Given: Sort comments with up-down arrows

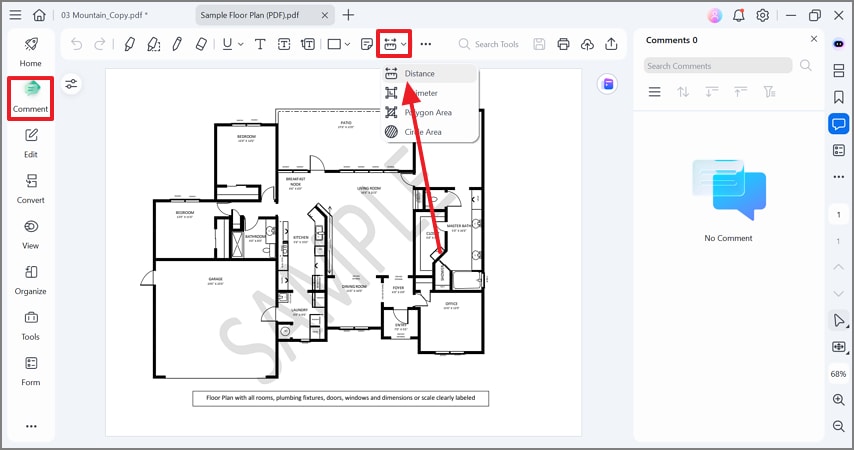Looking at the screenshot, I should (683, 92).
